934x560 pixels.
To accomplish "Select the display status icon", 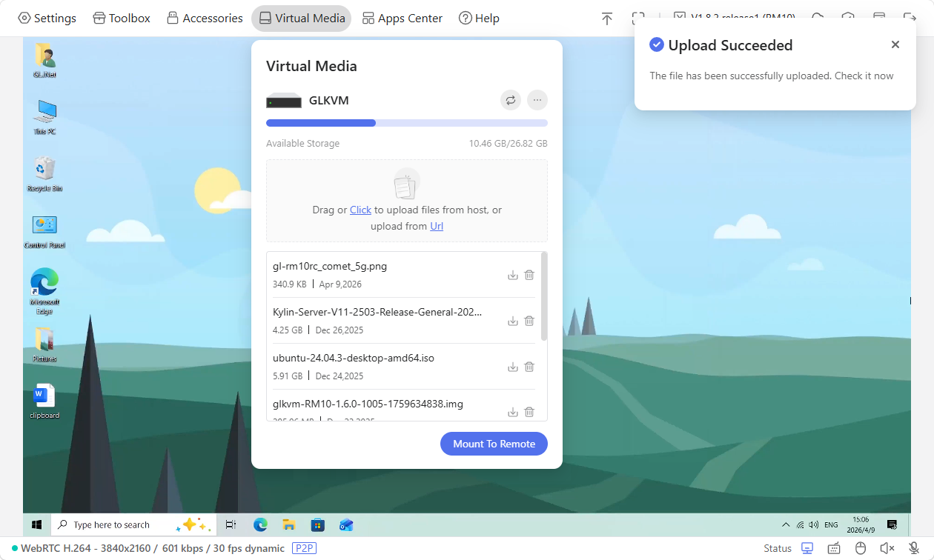I will point(807,548).
